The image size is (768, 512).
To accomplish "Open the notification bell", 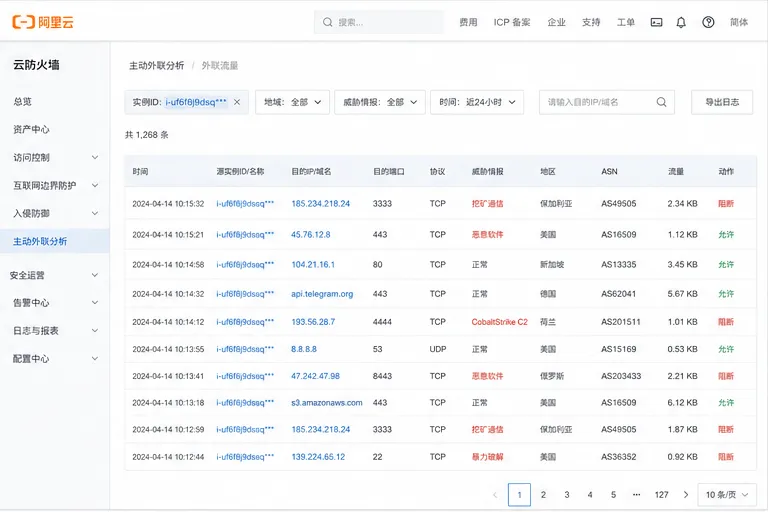I will tap(681, 22).
